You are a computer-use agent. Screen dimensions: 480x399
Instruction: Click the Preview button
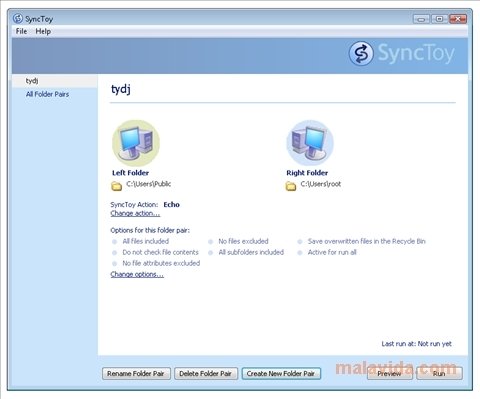click(389, 374)
